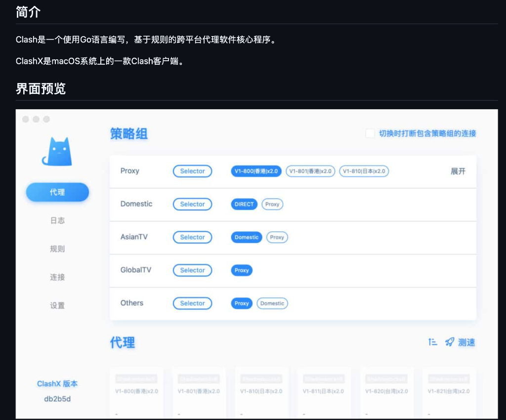Click the 简介 page heading
The image size is (506, 420).
[x=28, y=12]
